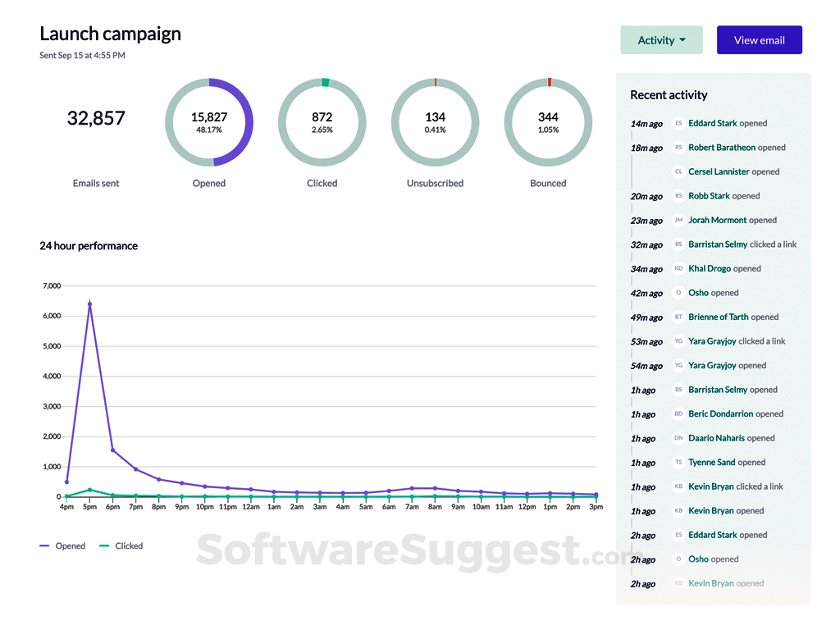840x630 pixels.
Task: Click Tyenne Sand's TS avatar icon
Action: coord(678,462)
